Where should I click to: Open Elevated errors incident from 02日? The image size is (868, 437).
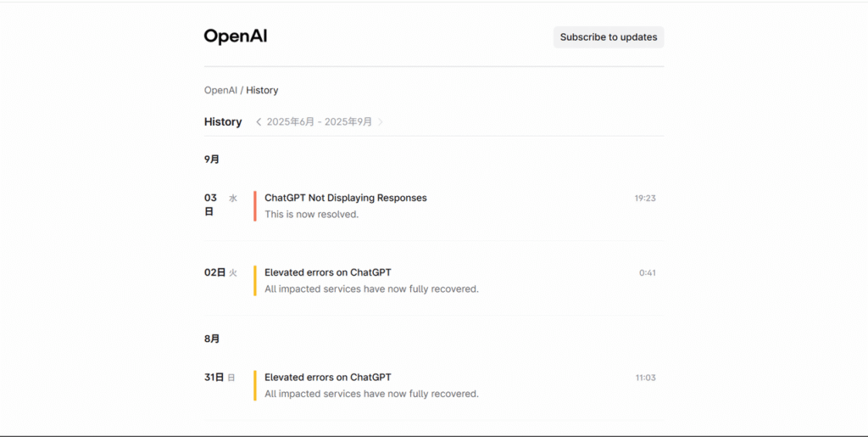click(328, 272)
